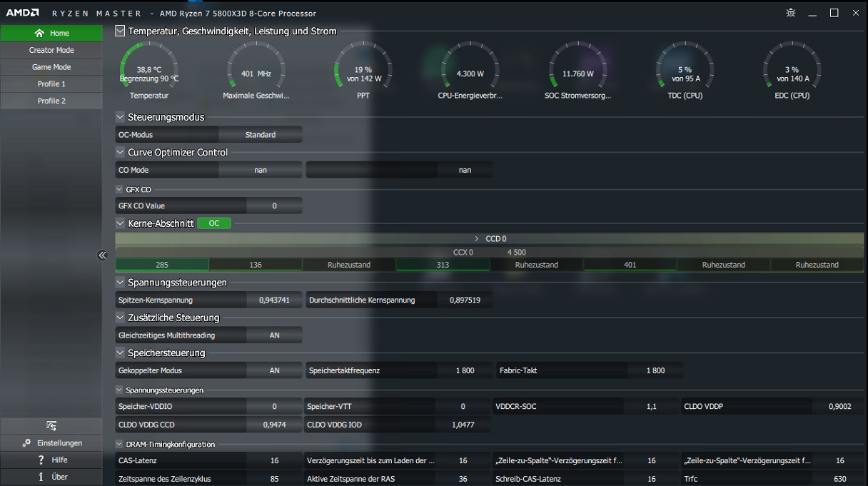This screenshot has width=868, height=486.
Task: Collapse the Steuerungsmodus section
Action: 120,117
